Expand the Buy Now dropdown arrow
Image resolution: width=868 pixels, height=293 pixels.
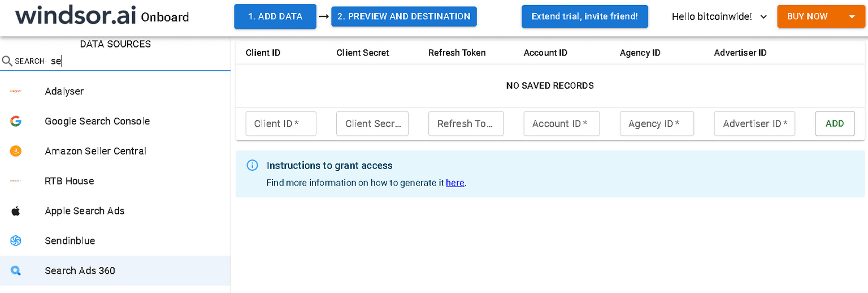coord(852,17)
